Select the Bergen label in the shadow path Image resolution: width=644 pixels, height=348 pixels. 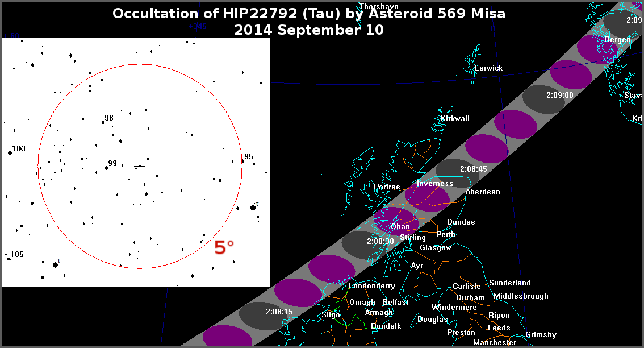(617, 39)
